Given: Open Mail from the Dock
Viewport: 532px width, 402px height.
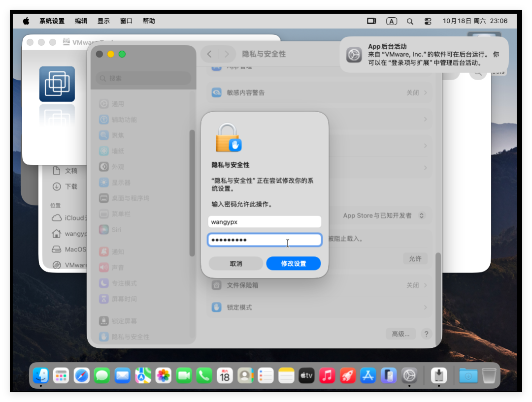Looking at the screenshot, I should coord(123,375).
